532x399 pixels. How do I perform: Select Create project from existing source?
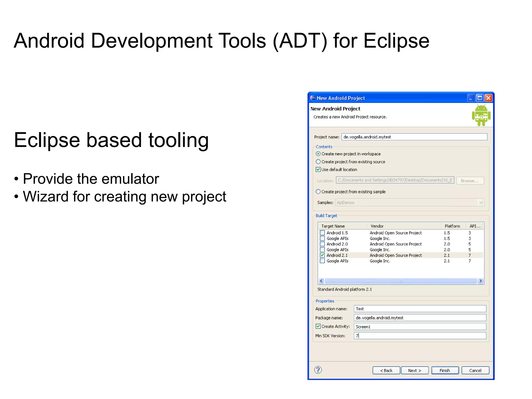click(x=318, y=162)
